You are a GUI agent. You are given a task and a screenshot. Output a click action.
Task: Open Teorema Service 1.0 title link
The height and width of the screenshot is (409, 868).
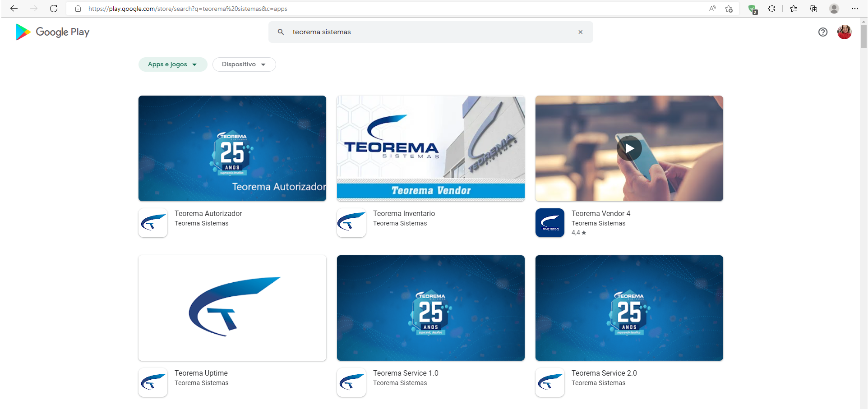[406, 373]
